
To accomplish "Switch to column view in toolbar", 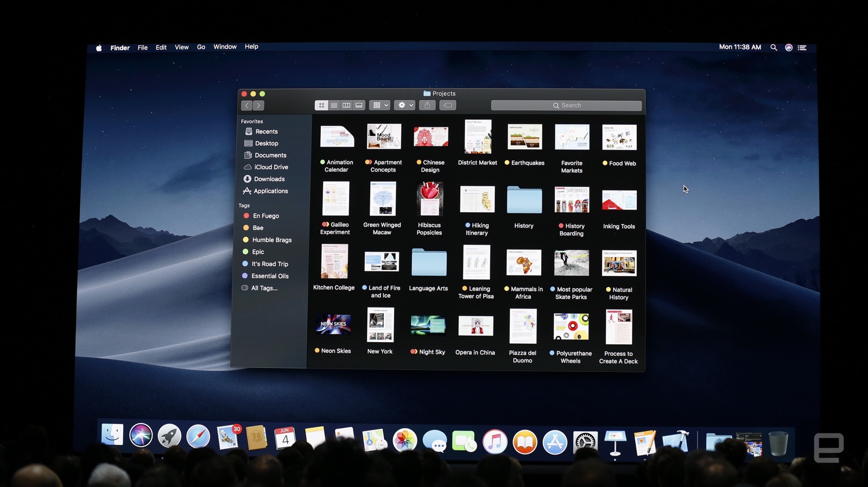I will point(346,105).
